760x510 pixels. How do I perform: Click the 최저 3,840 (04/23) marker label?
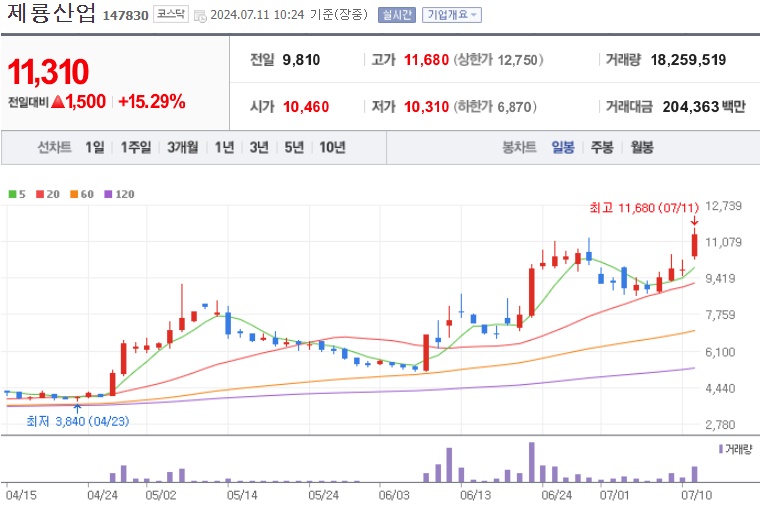(x=78, y=421)
